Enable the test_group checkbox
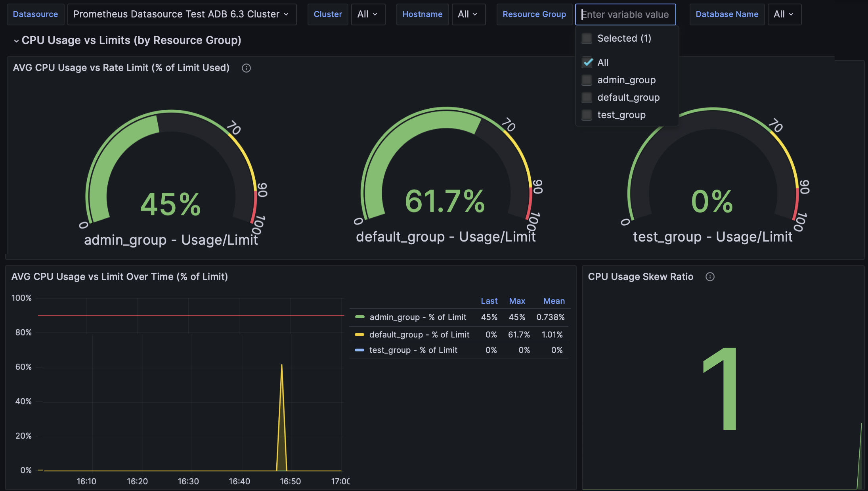The width and height of the screenshot is (868, 491). pyautogui.click(x=587, y=115)
